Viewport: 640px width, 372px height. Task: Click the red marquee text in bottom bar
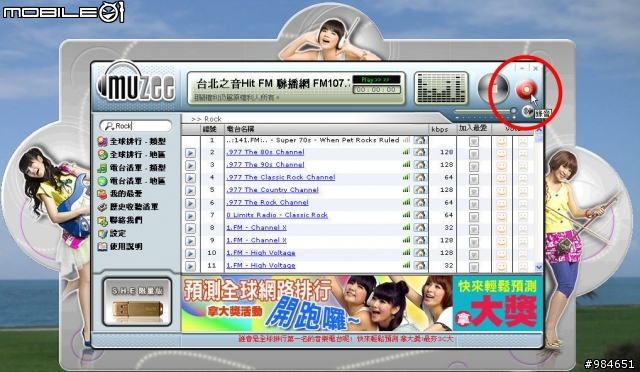pos(345,339)
